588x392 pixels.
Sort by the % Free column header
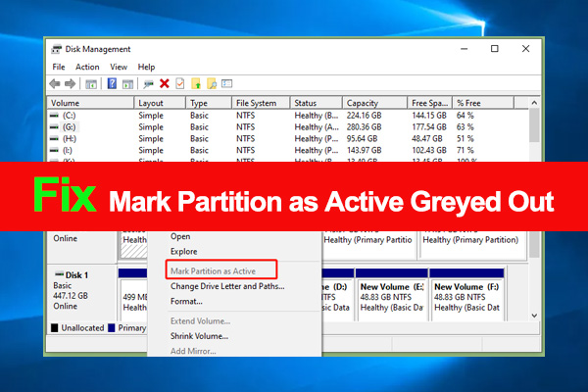483,103
